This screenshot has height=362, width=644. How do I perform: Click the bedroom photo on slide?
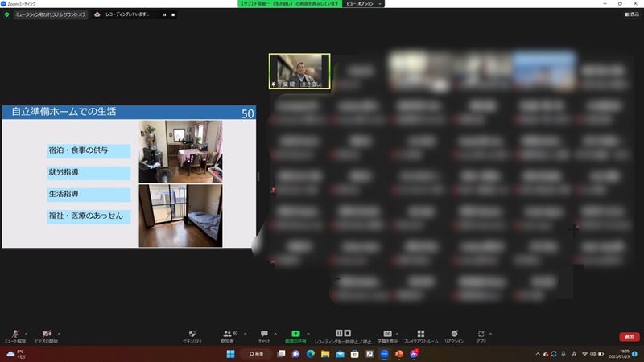(180, 216)
